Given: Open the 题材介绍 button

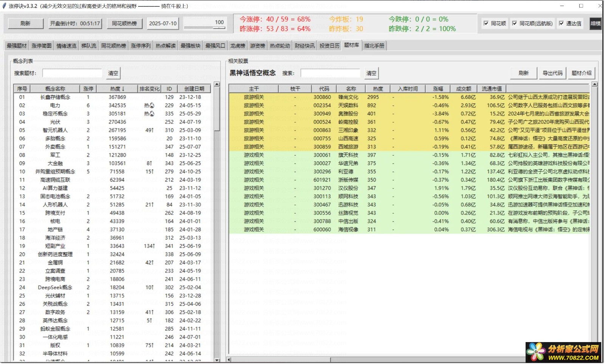Looking at the screenshot, I should click(582, 73).
